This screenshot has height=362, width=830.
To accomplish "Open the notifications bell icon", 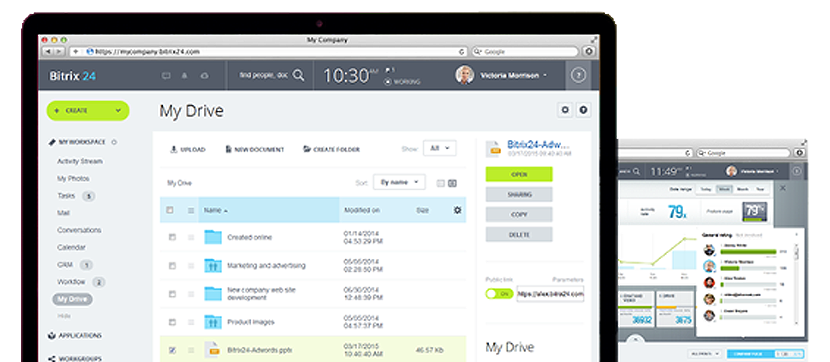I will [185, 76].
